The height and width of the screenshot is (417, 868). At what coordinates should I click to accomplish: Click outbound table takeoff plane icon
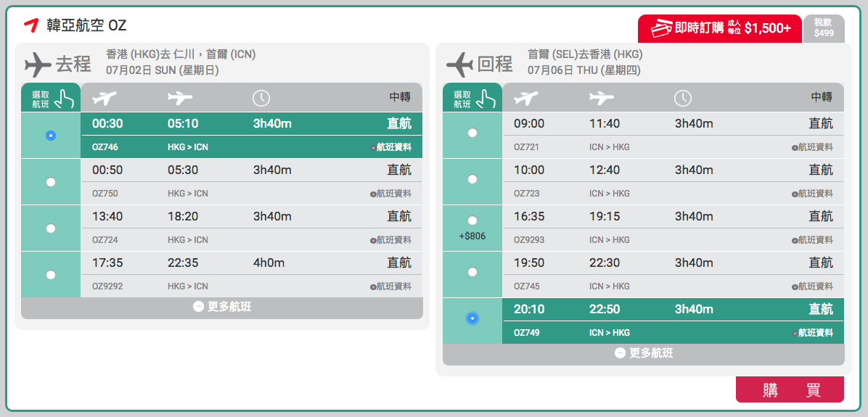[x=105, y=98]
